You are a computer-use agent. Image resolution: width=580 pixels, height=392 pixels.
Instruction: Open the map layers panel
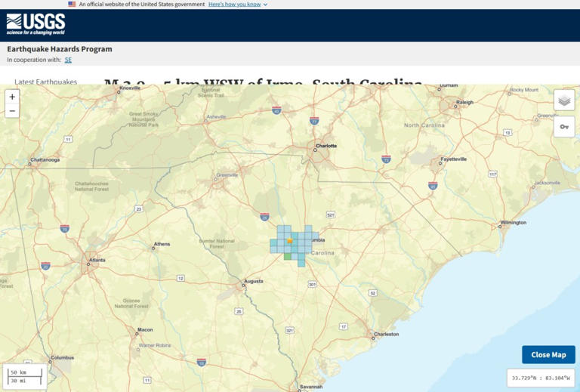(564, 100)
